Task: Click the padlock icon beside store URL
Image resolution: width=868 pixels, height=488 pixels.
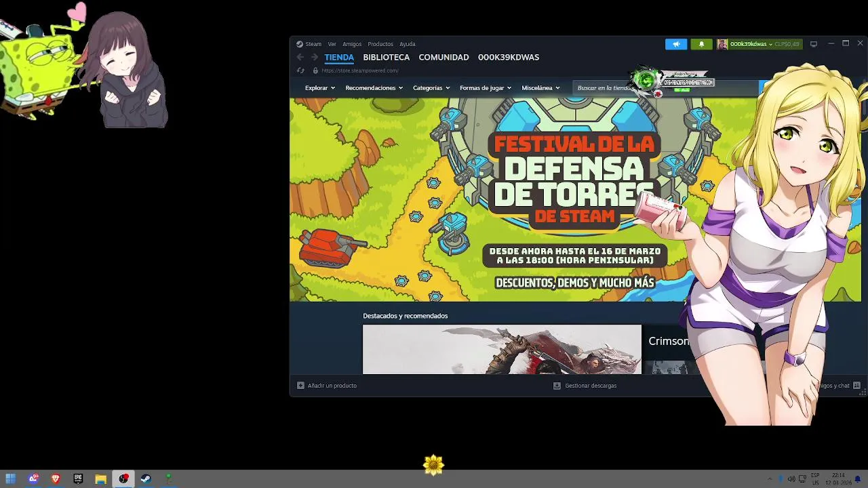Action: pos(315,70)
